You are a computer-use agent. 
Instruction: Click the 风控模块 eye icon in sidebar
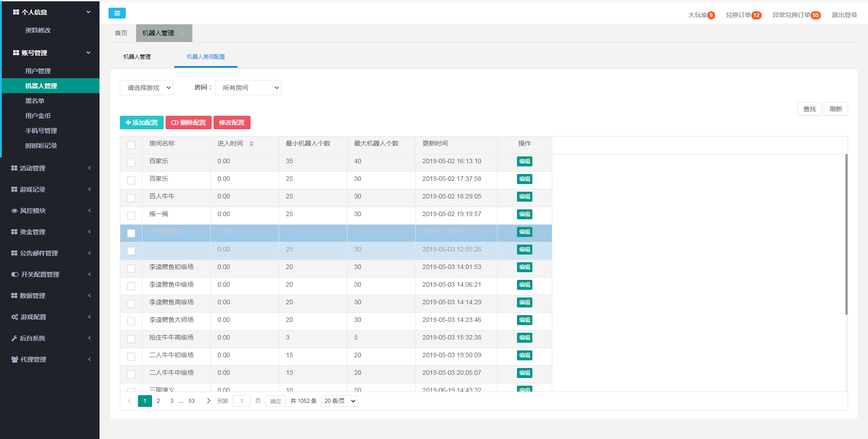(14, 211)
